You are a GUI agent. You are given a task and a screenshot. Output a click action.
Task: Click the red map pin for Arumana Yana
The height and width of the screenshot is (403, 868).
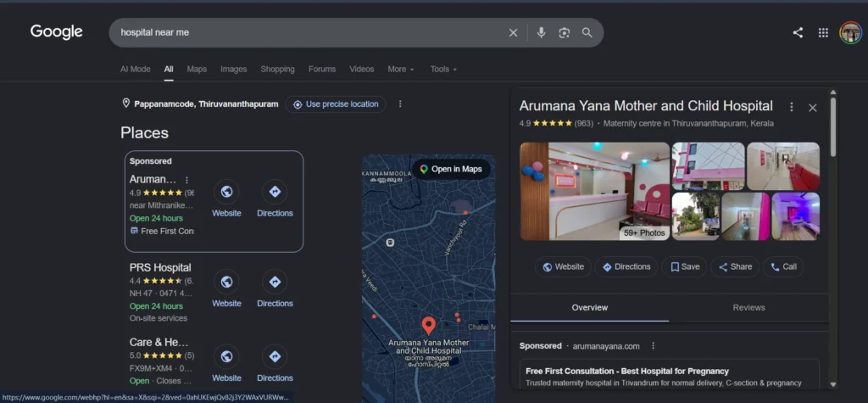pyautogui.click(x=428, y=326)
